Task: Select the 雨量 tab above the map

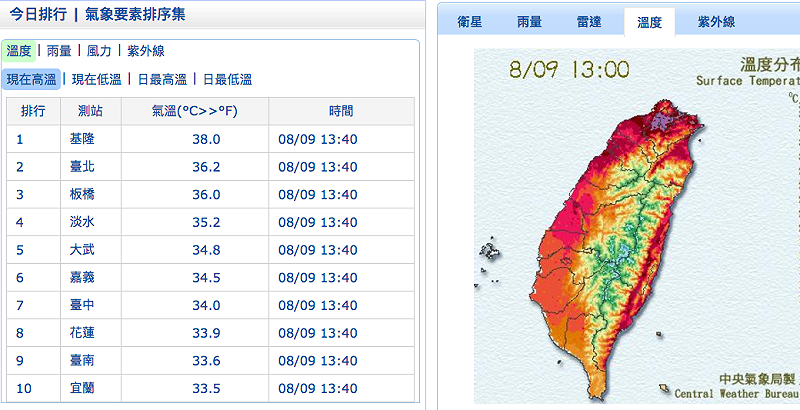Action: (x=530, y=22)
